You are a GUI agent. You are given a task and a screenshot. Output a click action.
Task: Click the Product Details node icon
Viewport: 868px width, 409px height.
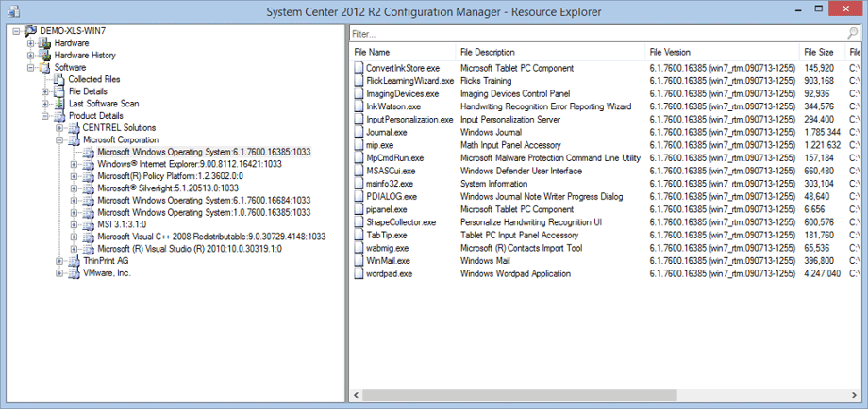click(59, 116)
